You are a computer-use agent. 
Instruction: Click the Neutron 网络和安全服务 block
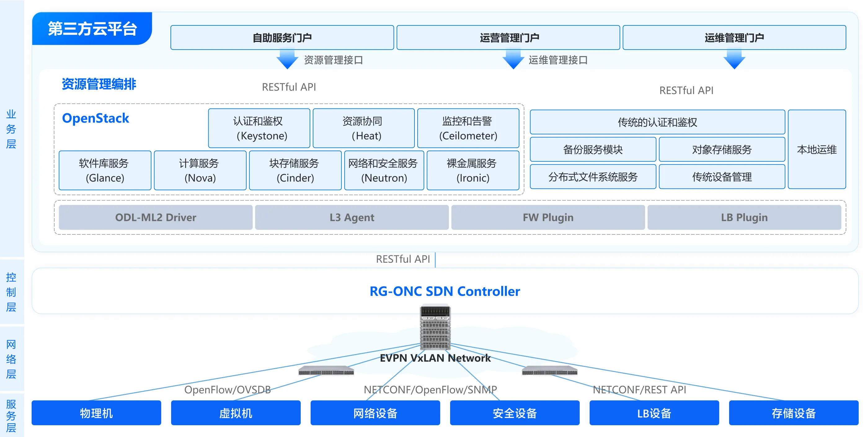(x=384, y=170)
